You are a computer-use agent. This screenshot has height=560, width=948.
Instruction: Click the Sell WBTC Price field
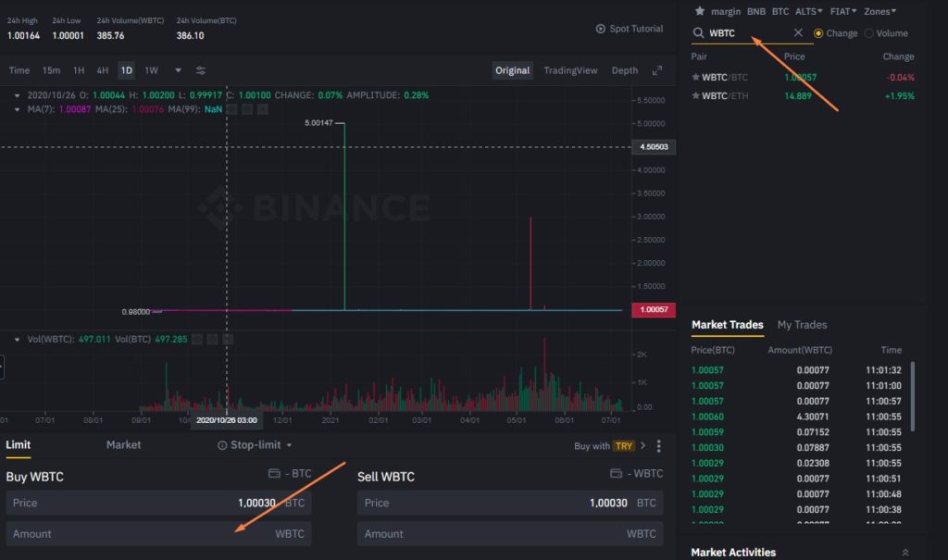coord(510,503)
